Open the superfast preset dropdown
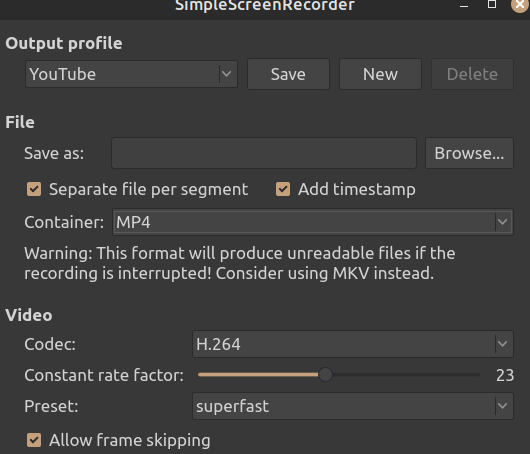 click(x=353, y=406)
